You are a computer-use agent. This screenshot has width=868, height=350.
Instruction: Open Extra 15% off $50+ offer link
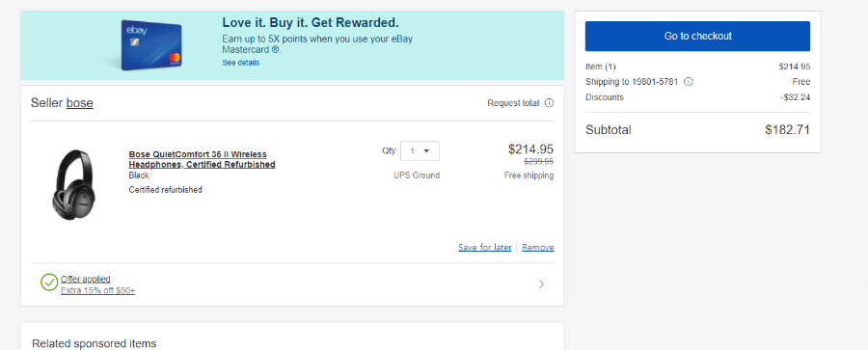98,290
